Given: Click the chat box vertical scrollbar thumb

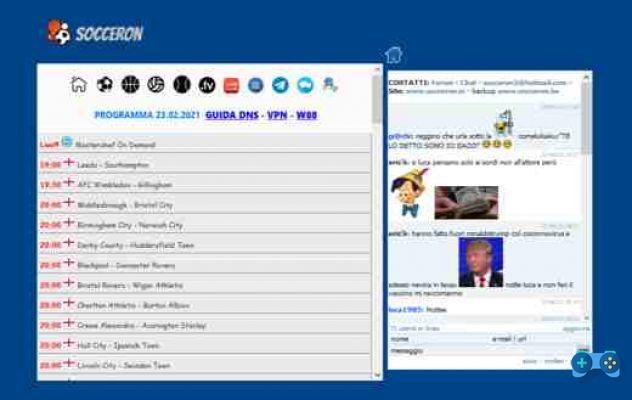Looking at the screenshot, I should (586, 119).
